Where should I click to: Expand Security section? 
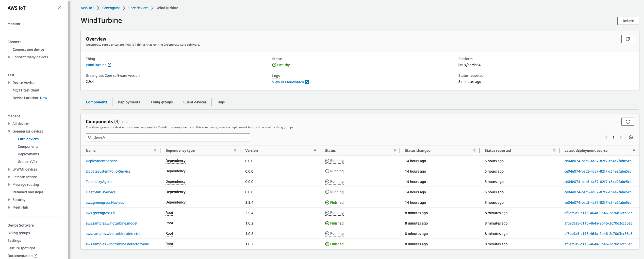pos(9,200)
